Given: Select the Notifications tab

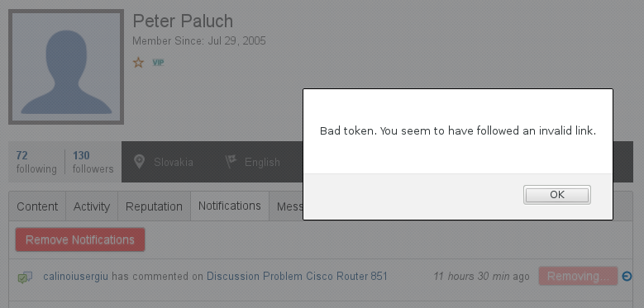Looking at the screenshot, I should 230,206.
